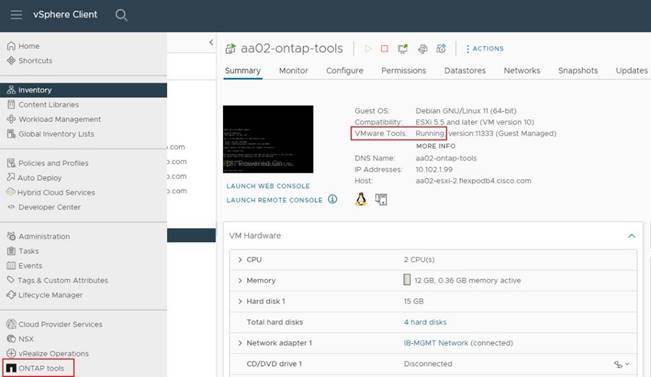Click the CD/DVD drive connect icon

[618, 364]
